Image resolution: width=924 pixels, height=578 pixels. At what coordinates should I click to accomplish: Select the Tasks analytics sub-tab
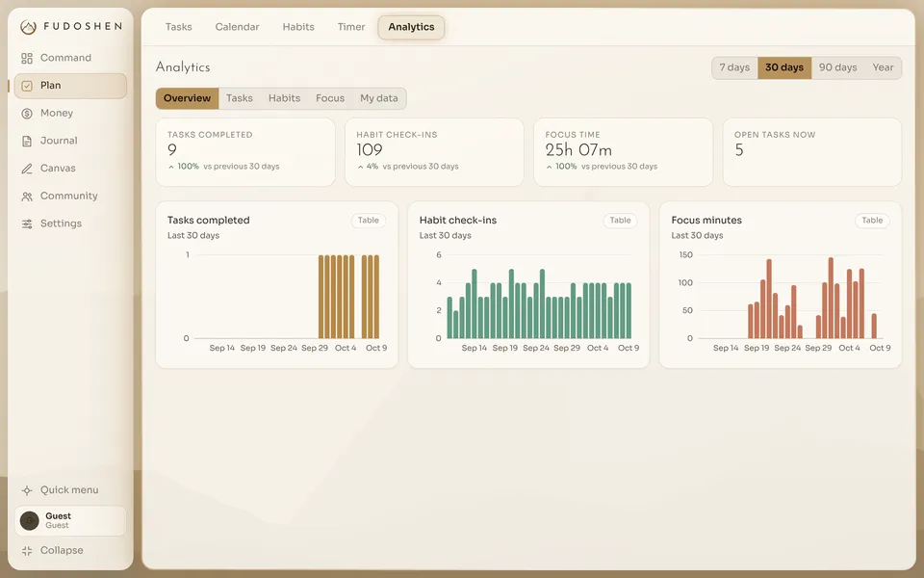tap(240, 98)
